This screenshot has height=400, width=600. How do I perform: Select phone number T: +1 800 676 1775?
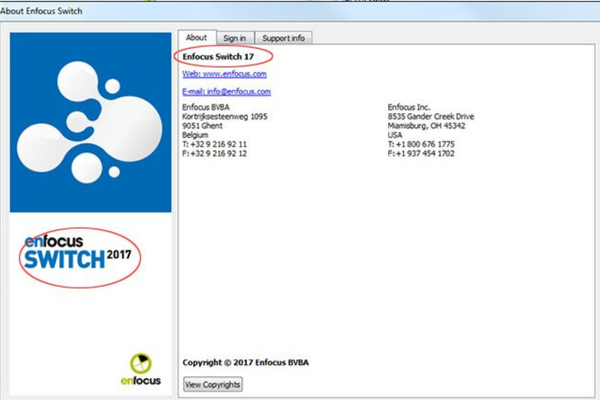pyautogui.click(x=421, y=144)
